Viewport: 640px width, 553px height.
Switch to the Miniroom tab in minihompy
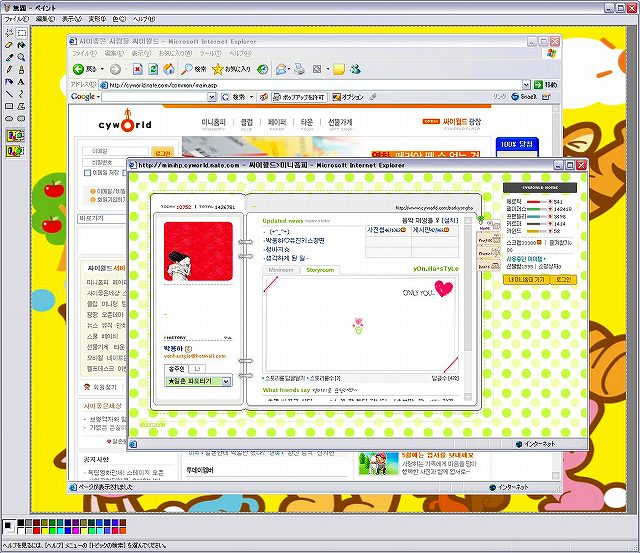tap(281, 270)
